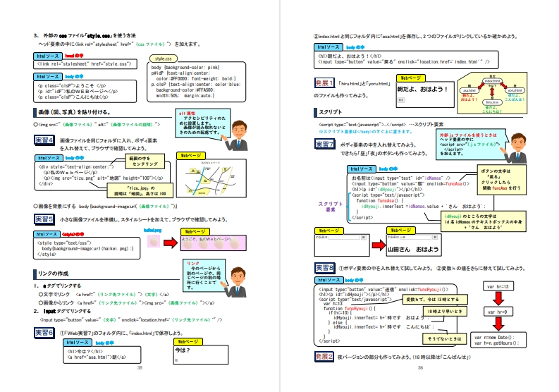Select the small haikei.png image thumbnail

tap(154, 242)
